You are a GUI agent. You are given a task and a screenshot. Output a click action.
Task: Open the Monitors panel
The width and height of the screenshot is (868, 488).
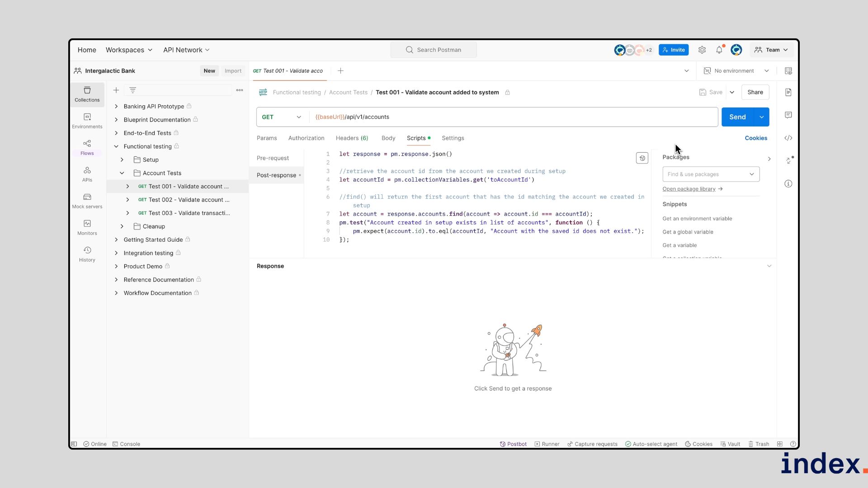coord(87,227)
